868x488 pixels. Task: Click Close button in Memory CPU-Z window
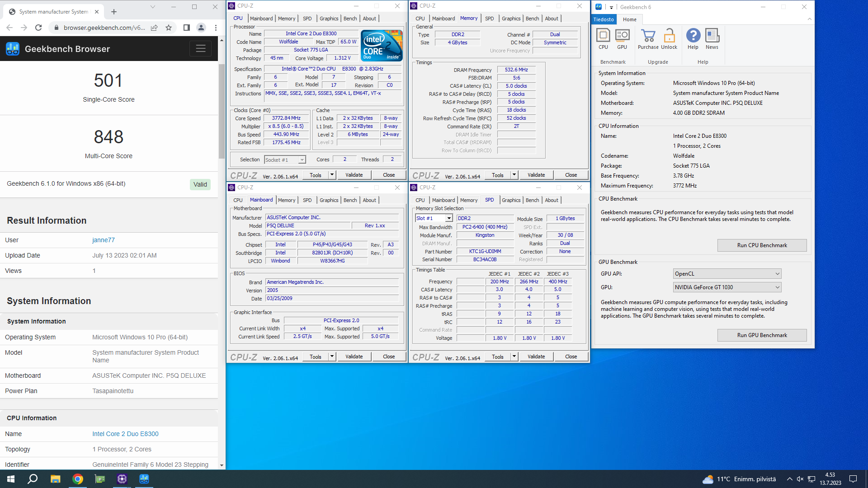tap(571, 175)
